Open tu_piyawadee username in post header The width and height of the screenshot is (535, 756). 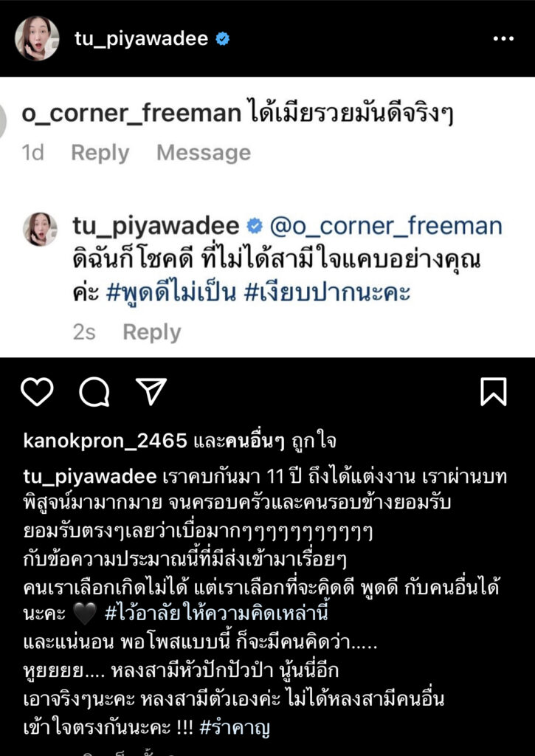pyautogui.click(x=141, y=38)
